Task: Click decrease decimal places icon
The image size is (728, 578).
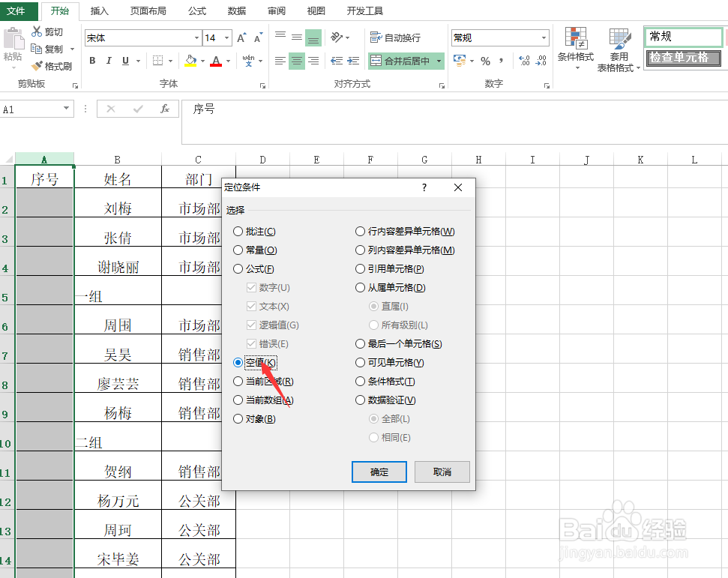Action: (x=541, y=61)
